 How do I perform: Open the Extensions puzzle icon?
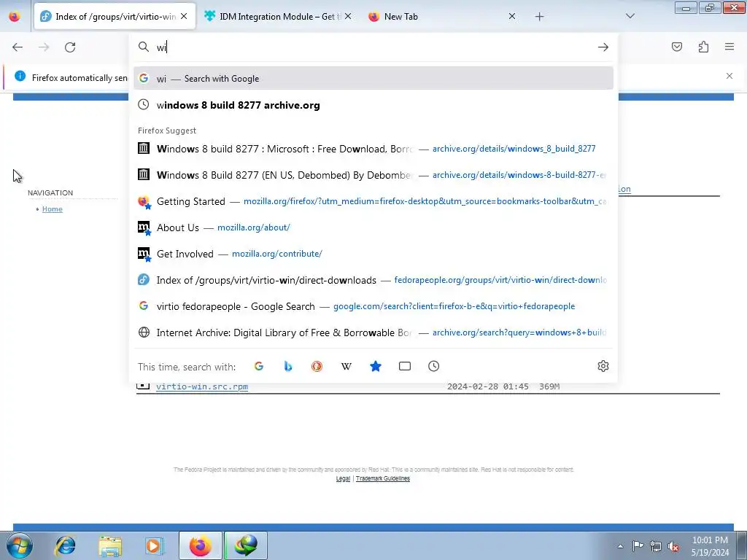[x=703, y=47]
